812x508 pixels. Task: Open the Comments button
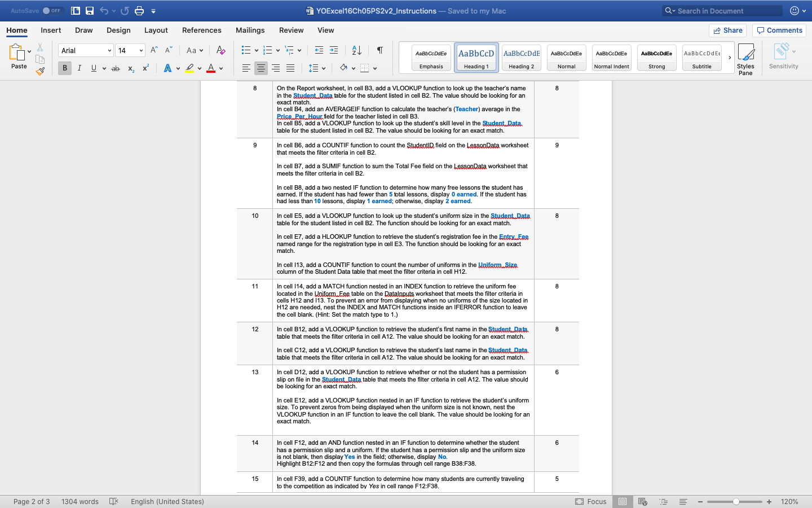click(x=780, y=30)
